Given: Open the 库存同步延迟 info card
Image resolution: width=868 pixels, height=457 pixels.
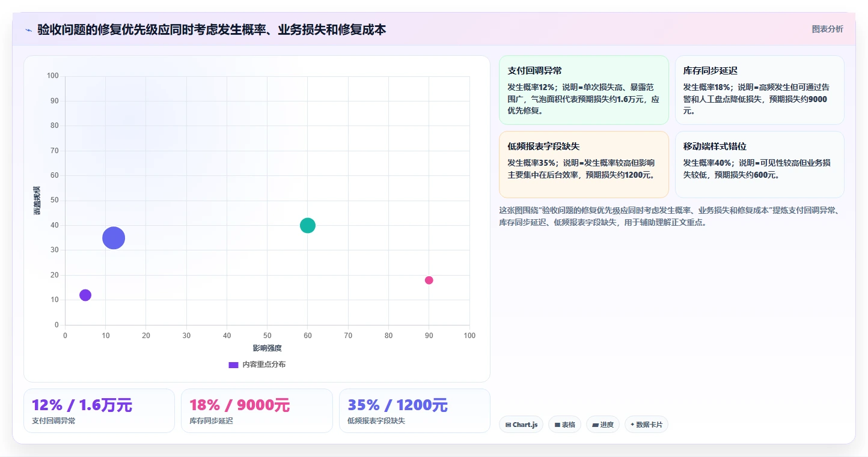Looking at the screenshot, I should [759, 90].
